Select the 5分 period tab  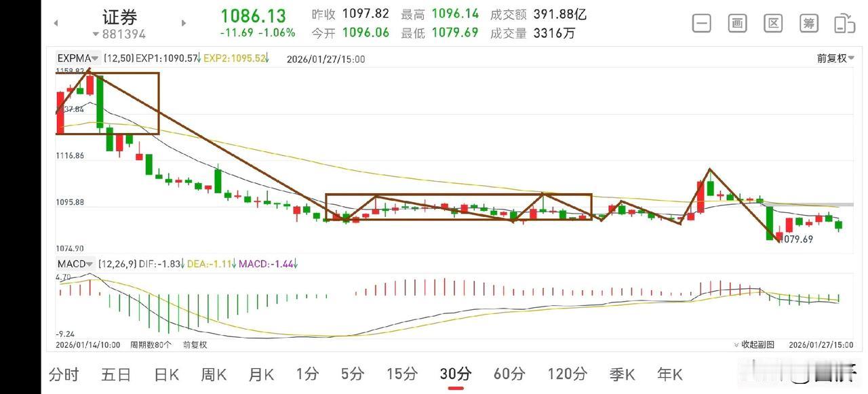(x=352, y=374)
